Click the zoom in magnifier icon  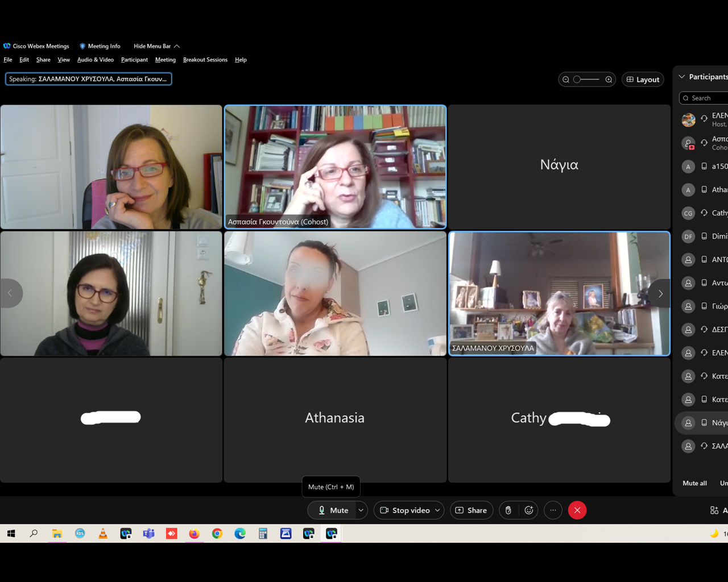609,80
